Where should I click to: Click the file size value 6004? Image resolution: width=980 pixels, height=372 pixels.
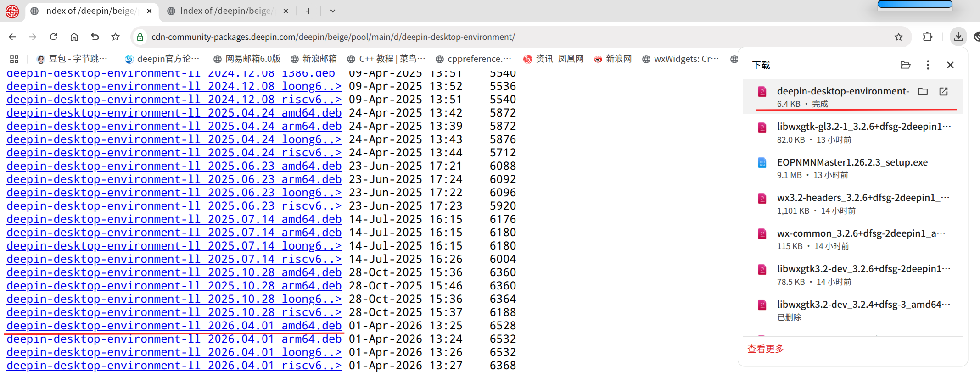pos(503,259)
